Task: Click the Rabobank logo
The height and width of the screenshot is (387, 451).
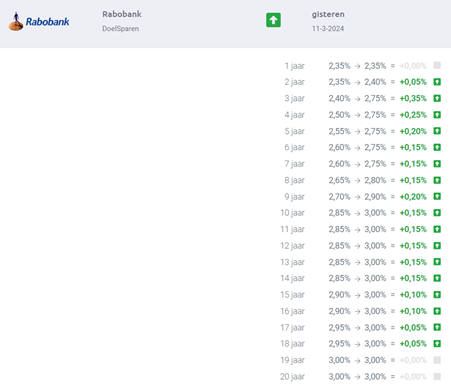Action: (x=39, y=21)
